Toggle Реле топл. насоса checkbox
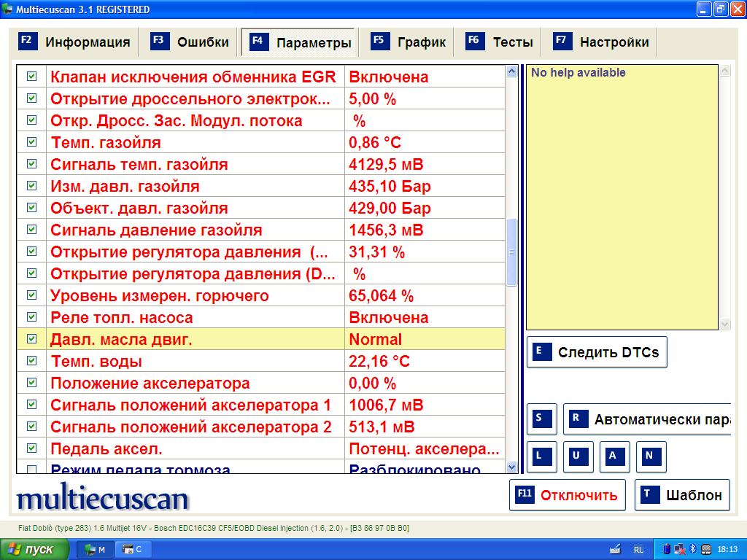 pyautogui.click(x=32, y=317)
